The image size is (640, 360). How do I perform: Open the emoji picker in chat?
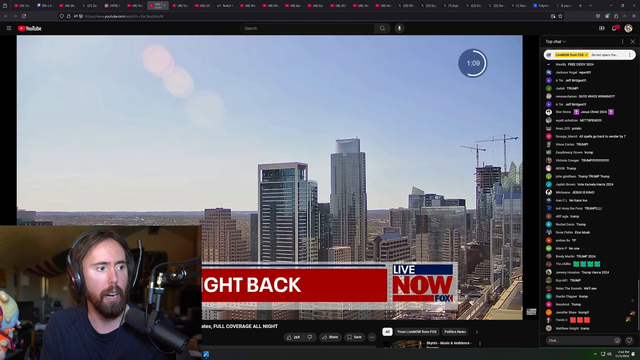click(x=617, y=340)
